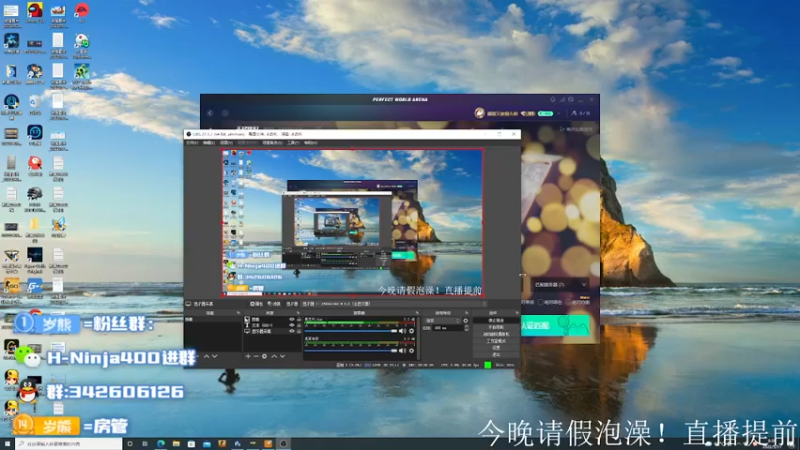The width and height of the screenshot is (800, 450).
Task: Click Windows taskbar search box
Action: click(x=69, y=444)
